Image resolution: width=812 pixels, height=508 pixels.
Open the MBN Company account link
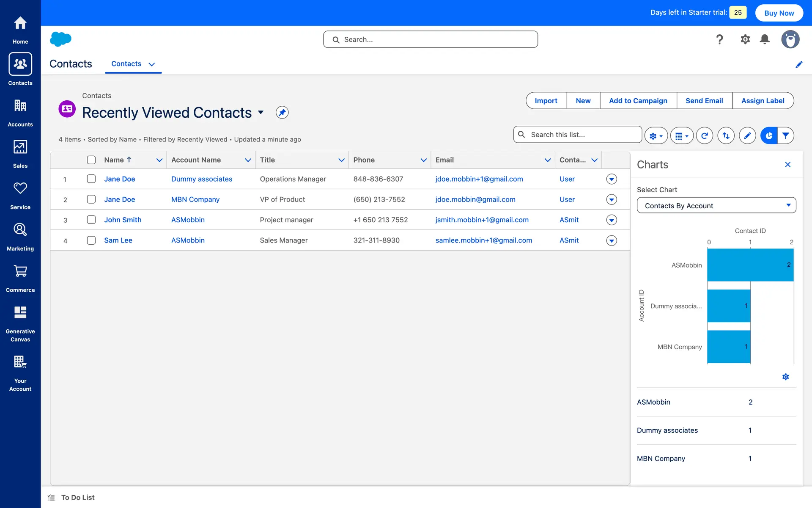click(x=195, y=199)
